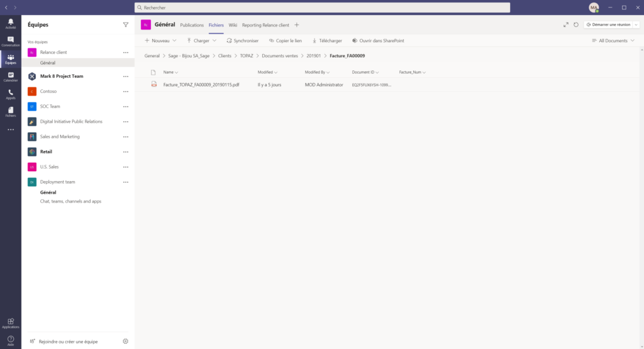Sort by the Modified column header

click(x=267, y=72)
